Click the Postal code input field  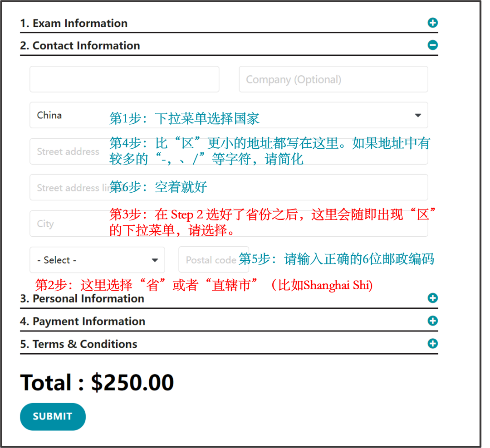214,260
